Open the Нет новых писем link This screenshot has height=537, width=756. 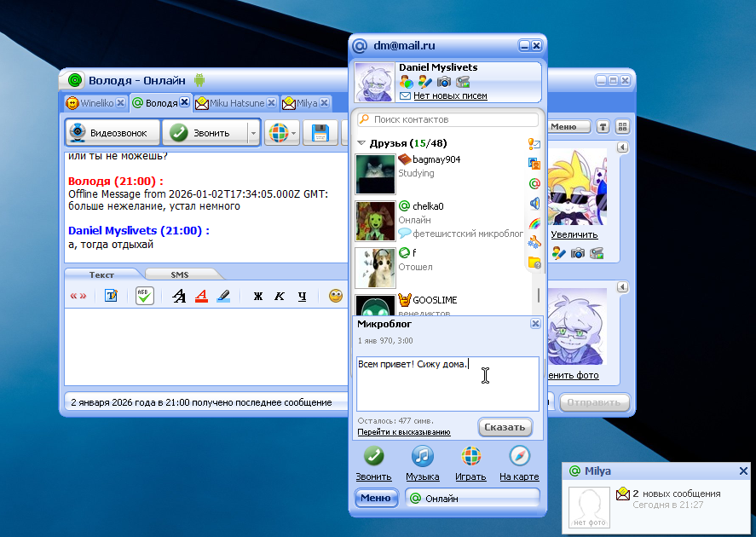(x=450, y=96)
